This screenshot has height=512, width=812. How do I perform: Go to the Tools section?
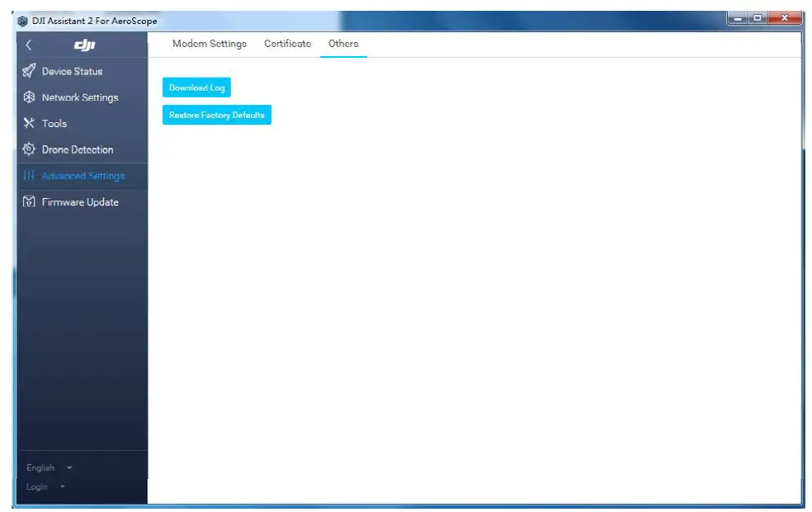click(x=82, y=123)
